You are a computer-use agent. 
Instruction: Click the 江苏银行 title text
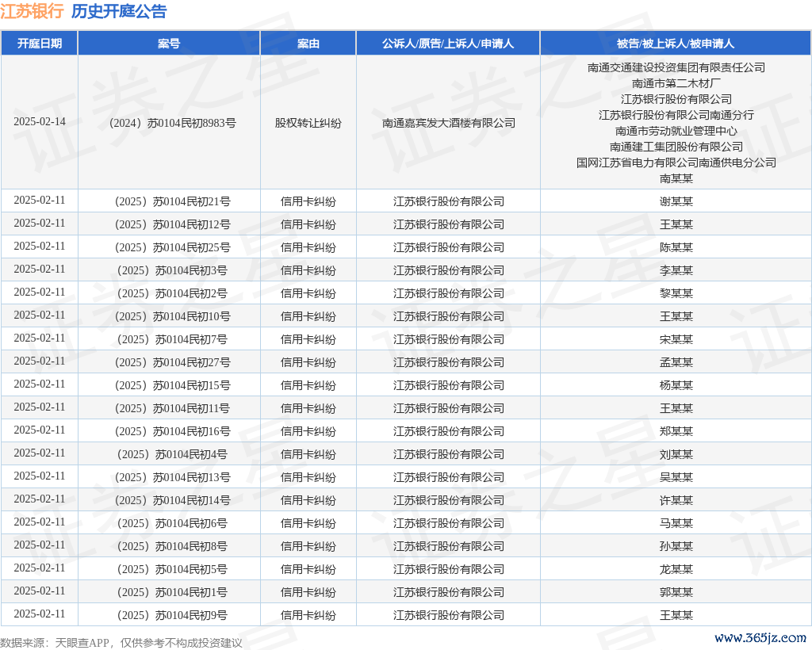[32, 11]
